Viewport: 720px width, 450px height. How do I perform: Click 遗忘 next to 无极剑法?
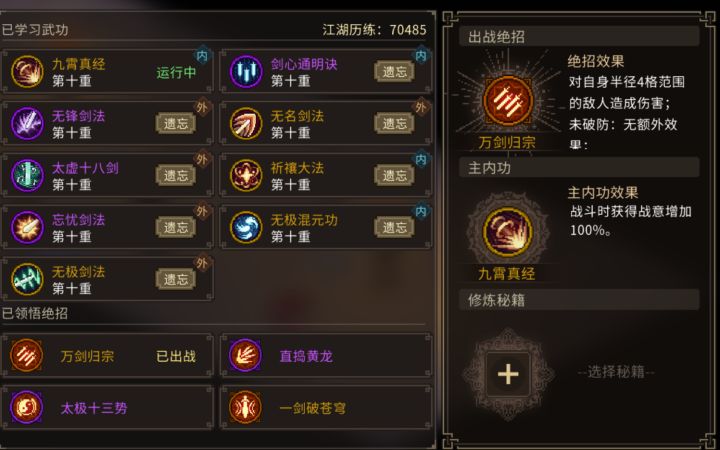[176, 279]
